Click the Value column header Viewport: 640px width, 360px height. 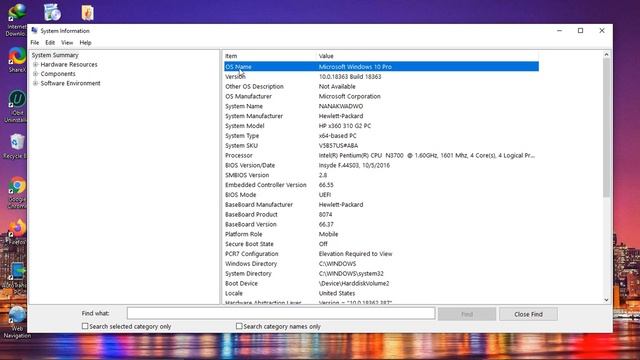pos(428,56)
